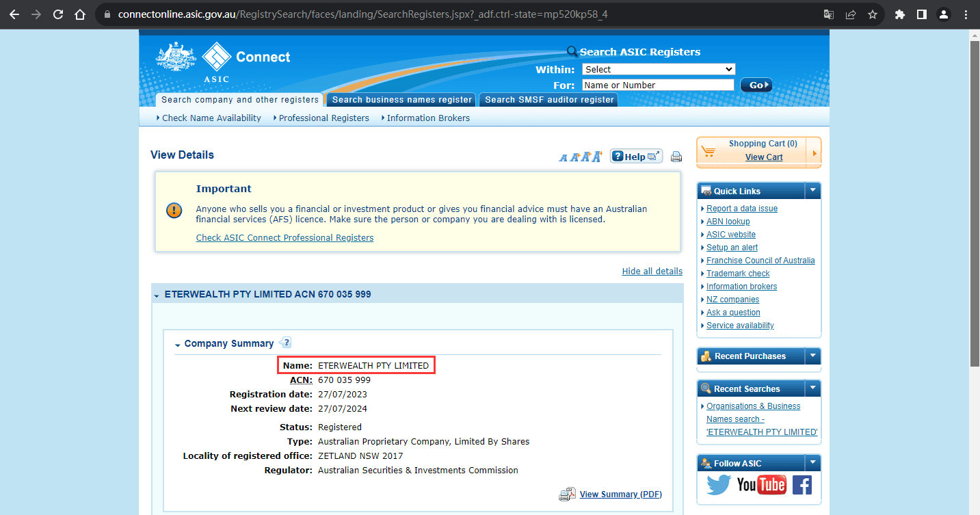Click registration date 27/07/2023

tap(343, 394)
